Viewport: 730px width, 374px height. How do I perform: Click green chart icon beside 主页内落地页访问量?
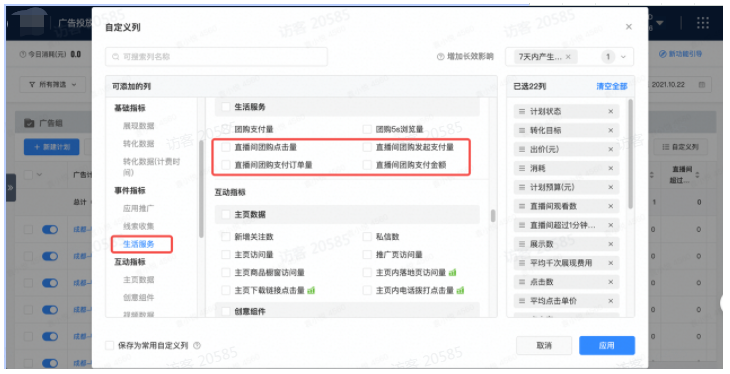[452, 272]
